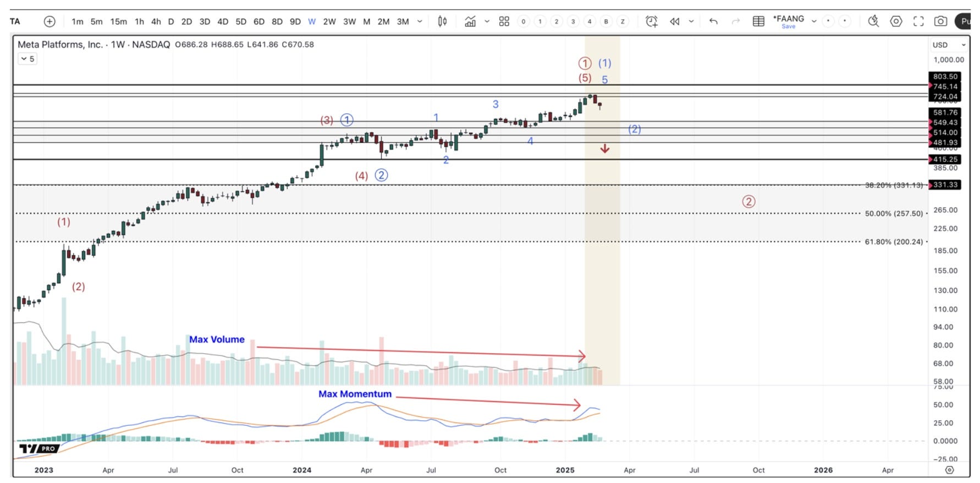Select the 3W timeframe
This screenshot has height=483, width=980.
click(350, 21)
